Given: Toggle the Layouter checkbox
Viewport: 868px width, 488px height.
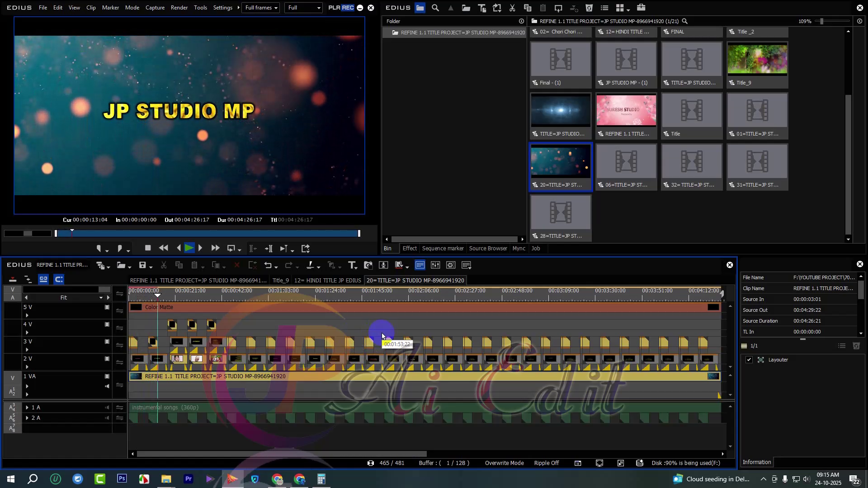Looking at the screenshot, I should click(x=749, y=360).
